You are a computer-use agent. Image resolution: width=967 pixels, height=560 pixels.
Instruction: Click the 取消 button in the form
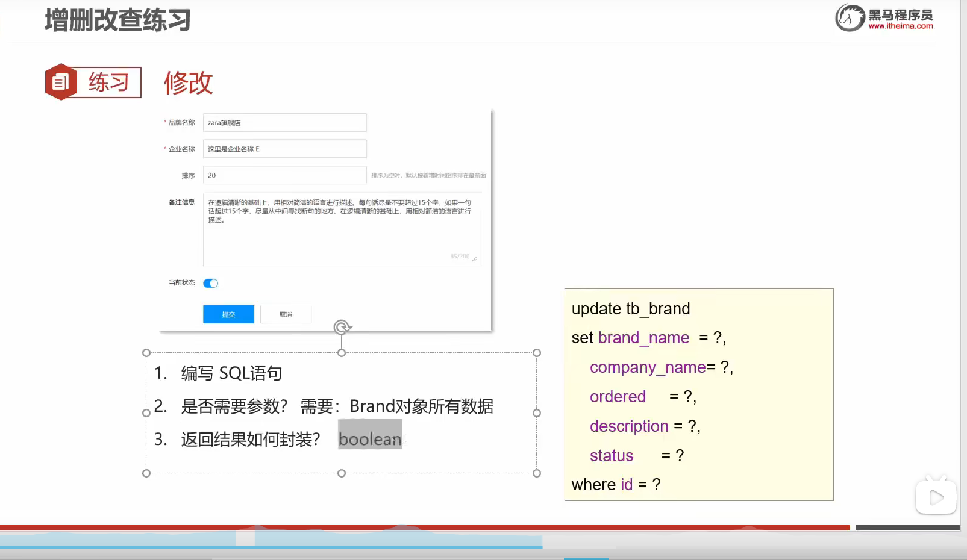286,314
